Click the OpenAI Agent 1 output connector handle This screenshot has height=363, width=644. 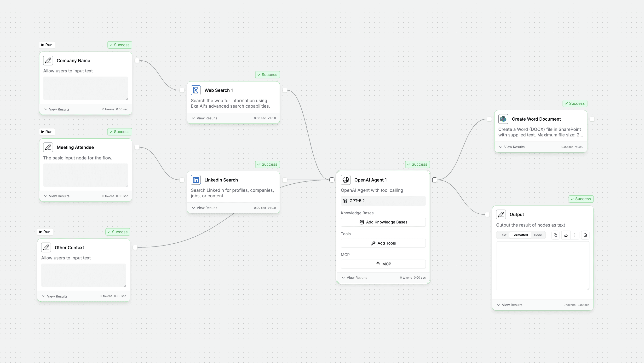click(x=435, y=180)
